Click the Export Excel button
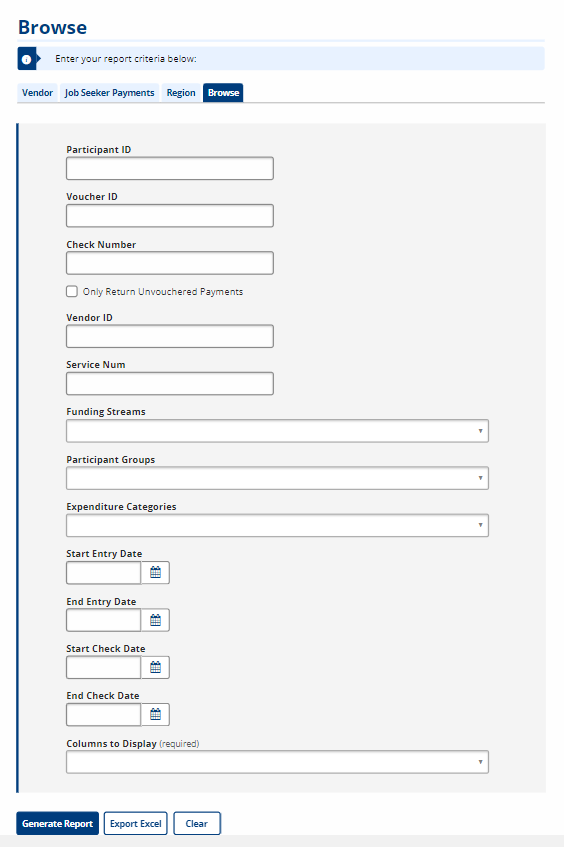Viewport: 564px width, 847px height. click(x=136, y=824)
